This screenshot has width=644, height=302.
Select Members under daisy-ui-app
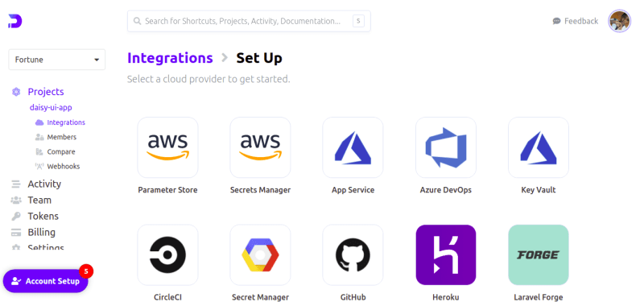tap(62, 137)
